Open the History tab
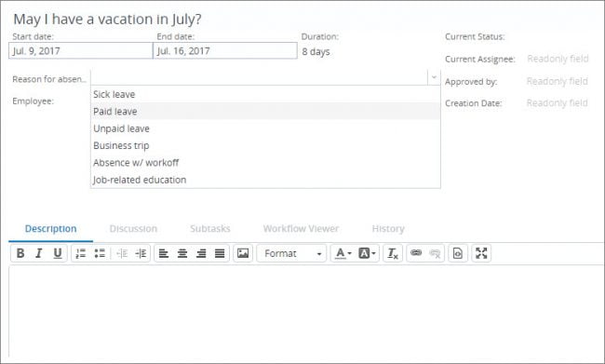 click(388, 228)
